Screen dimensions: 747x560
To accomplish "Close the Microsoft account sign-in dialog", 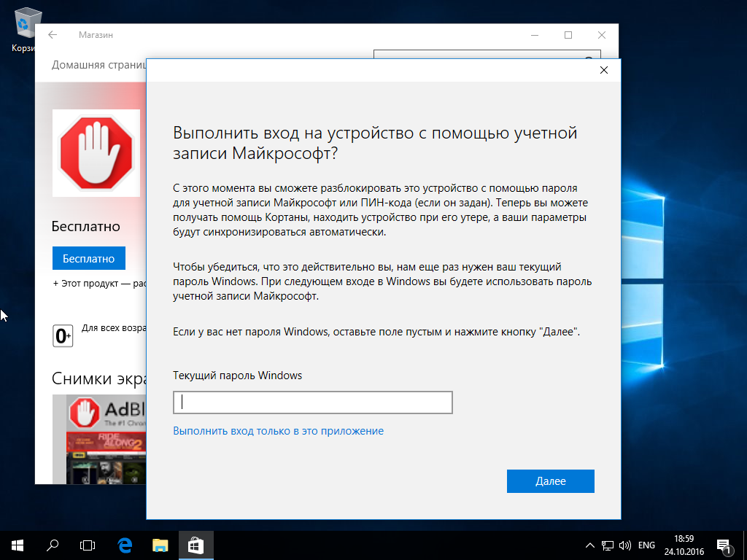I will click(603, 70).
